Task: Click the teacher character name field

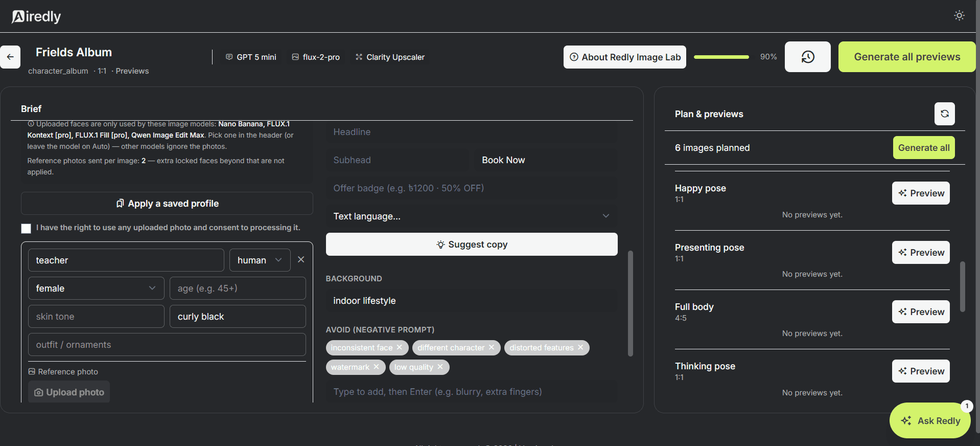Action: point(126,260)
